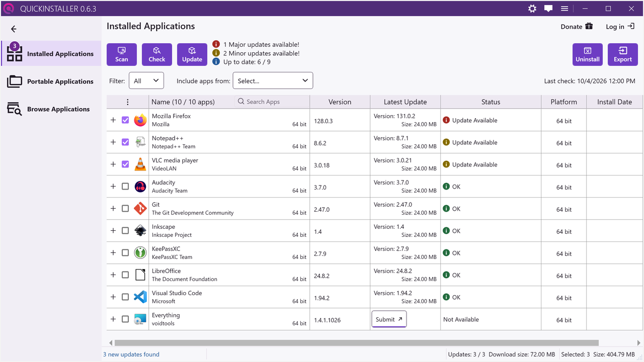Click the KeePassXC app icon
This screenshot has height=362, width=644.
pyautogui.click(x=140, y=253)
